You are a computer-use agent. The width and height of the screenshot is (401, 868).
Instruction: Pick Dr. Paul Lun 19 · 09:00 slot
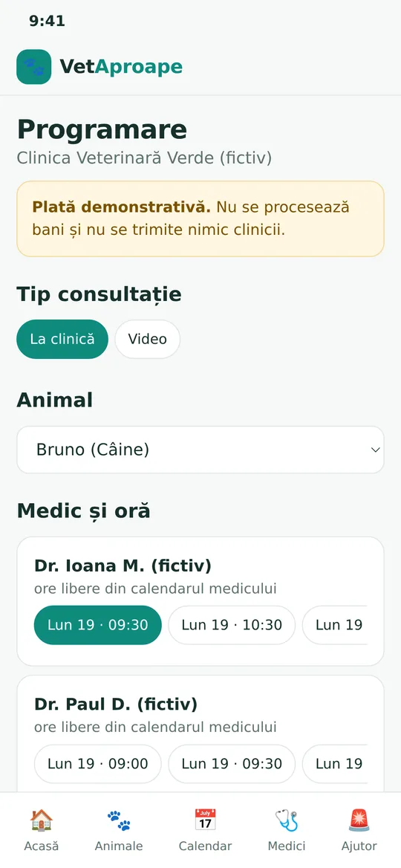(98, 764)
